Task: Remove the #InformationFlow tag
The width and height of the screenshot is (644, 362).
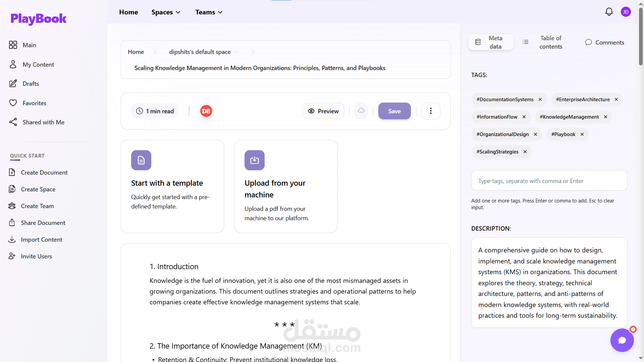Action: tap(524, 117)
